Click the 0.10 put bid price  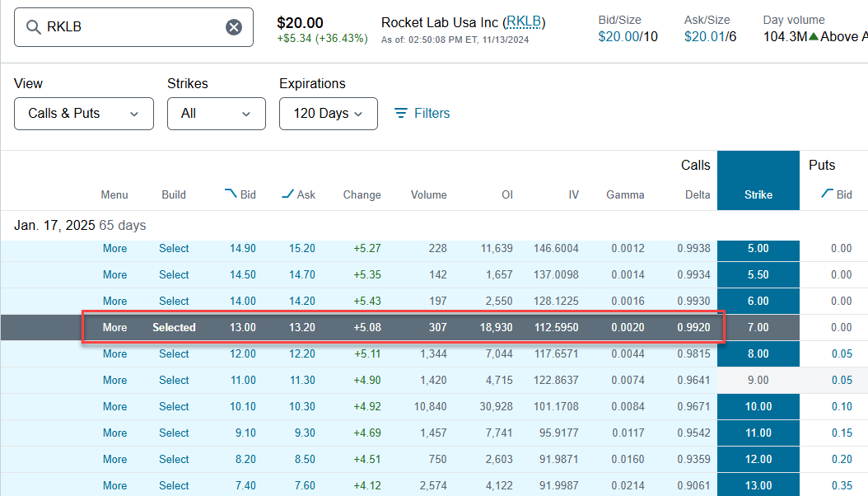[842, 406]
